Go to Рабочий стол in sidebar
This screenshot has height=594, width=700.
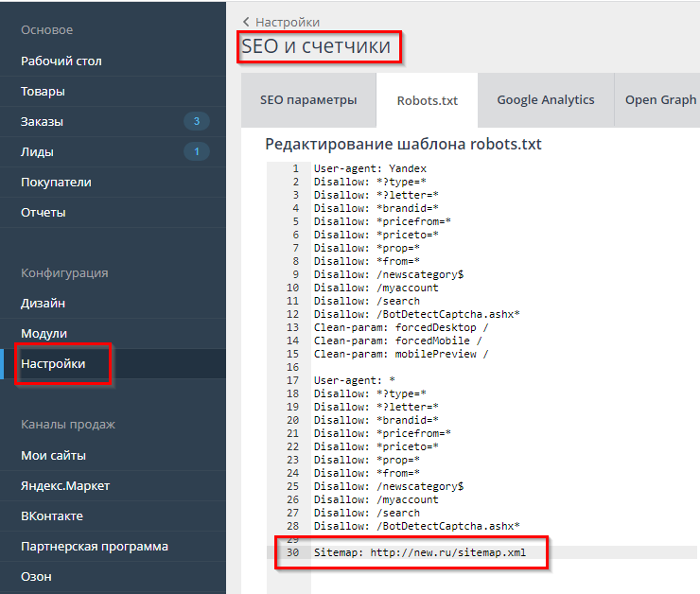[x=61, y=61]
